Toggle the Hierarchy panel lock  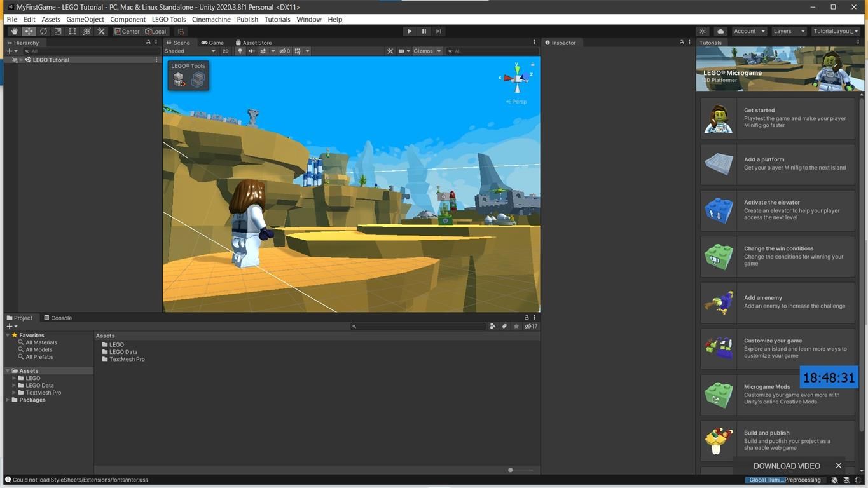[x=148, y=43]
